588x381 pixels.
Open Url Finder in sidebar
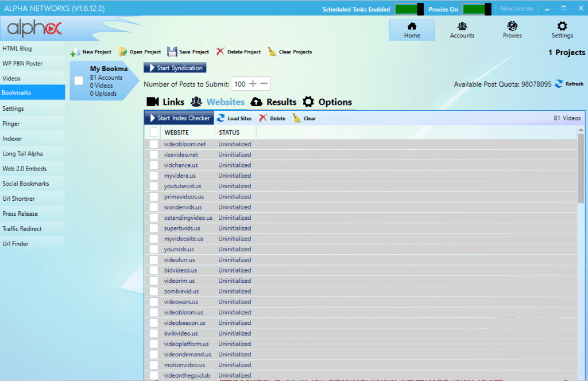pyautogui.click(x=32, y=243)
